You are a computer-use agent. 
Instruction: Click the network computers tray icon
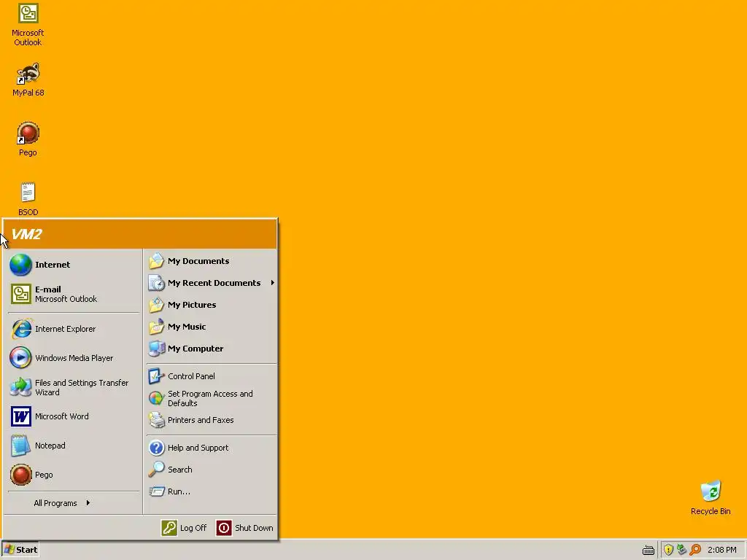coord(682,550)
